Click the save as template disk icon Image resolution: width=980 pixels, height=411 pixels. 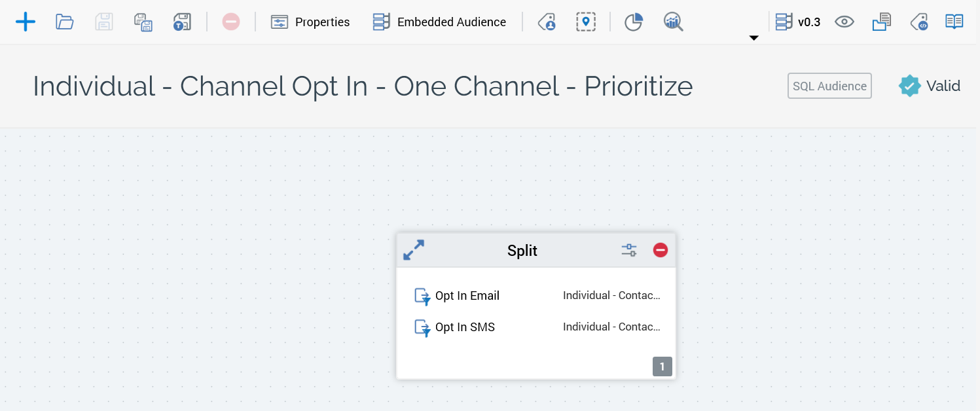click(181, 22)
